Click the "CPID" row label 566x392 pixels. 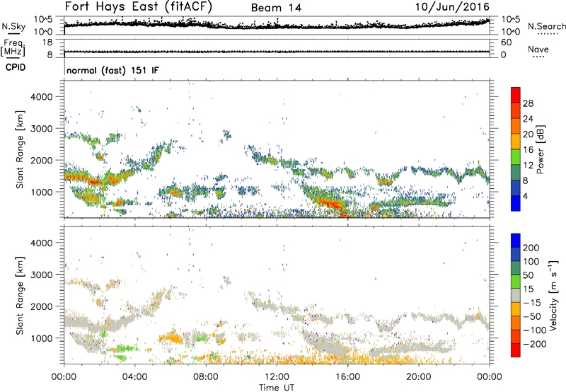pos(16,67)
